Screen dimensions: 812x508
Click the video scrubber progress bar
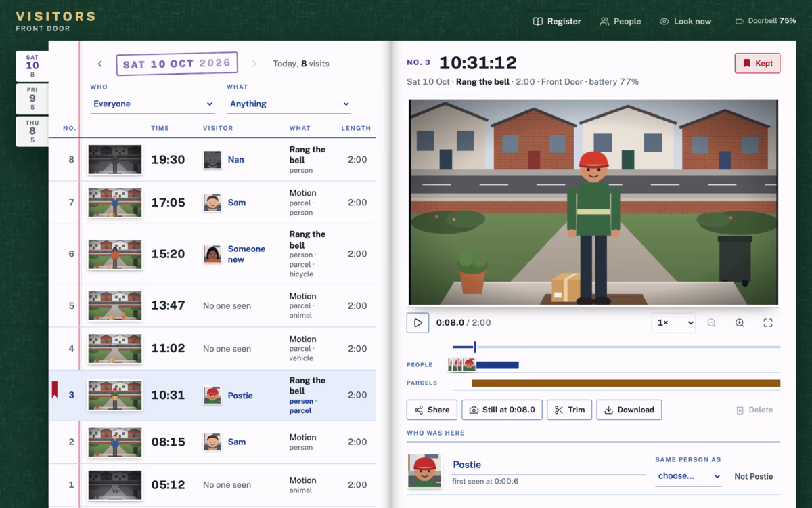click(616, 347)
